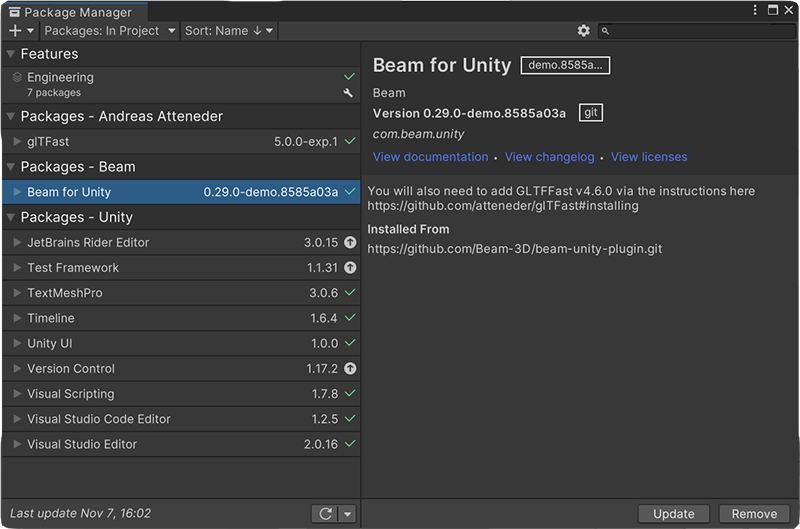The image size is (800, 529).
Task: Click in the package search field
Action: pyautogui.click(x=700, y=31)
